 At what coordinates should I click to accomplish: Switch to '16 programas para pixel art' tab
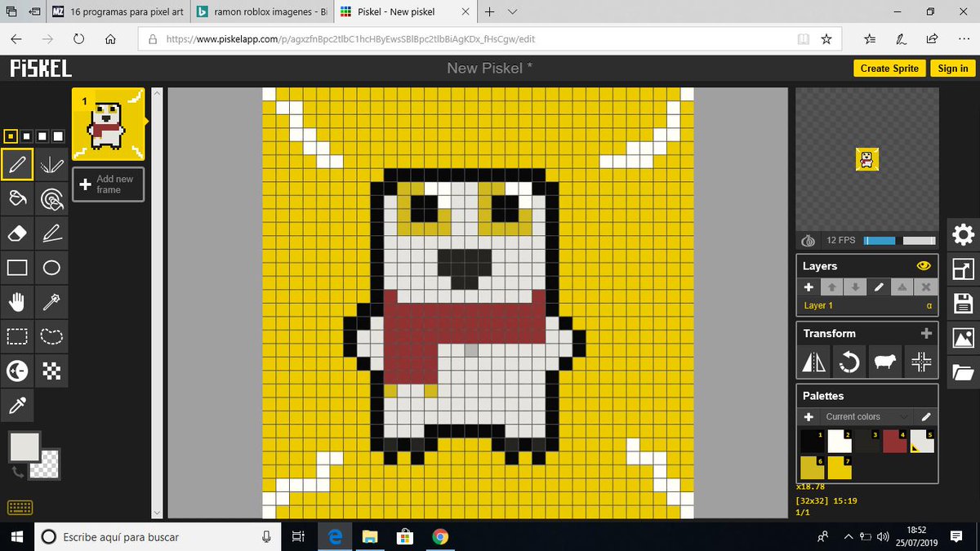119,12
